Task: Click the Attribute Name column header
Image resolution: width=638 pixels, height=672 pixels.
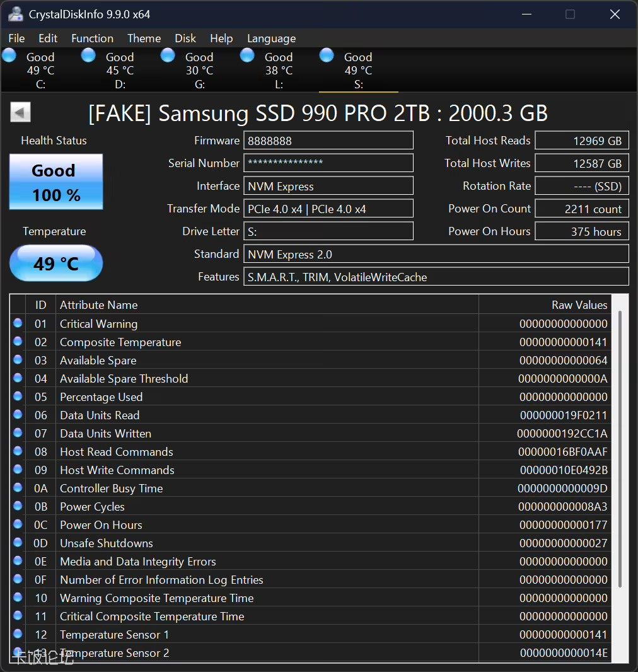Action: click(x=267, y=304)
